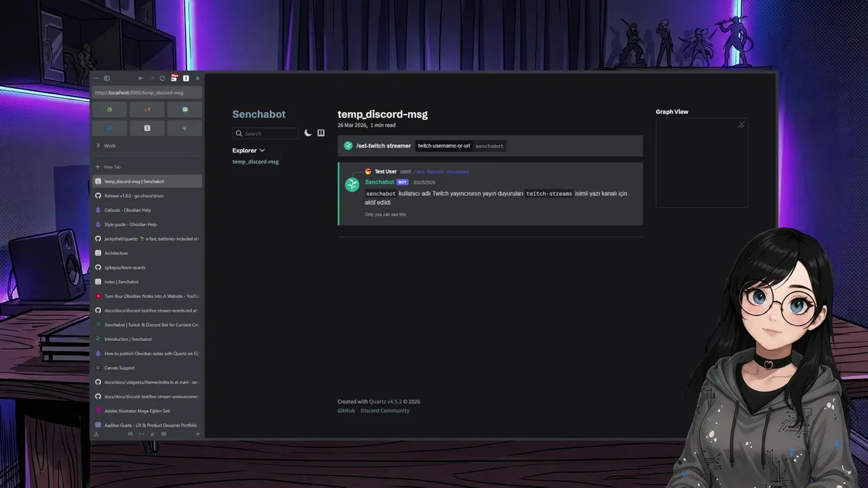Open a New Tab in sidebar
The width and height of the screenshot is (868, 488).
coord(147,167)
